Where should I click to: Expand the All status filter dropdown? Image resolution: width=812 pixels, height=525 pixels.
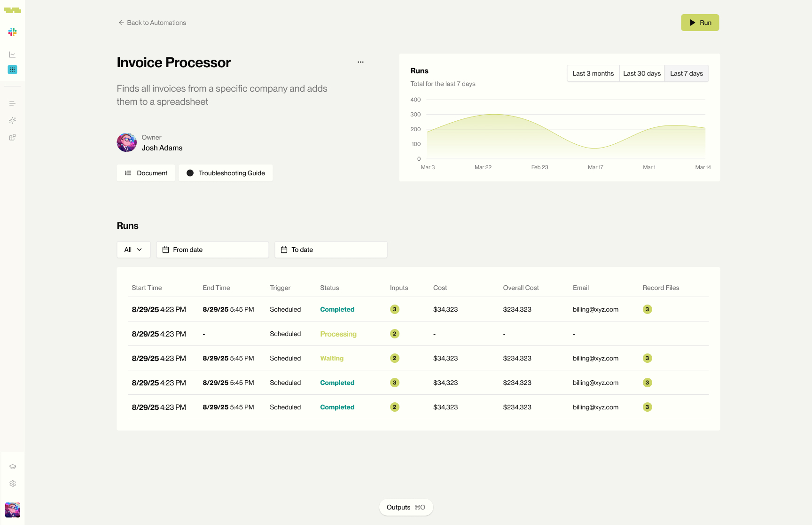[x=133, y=250]
